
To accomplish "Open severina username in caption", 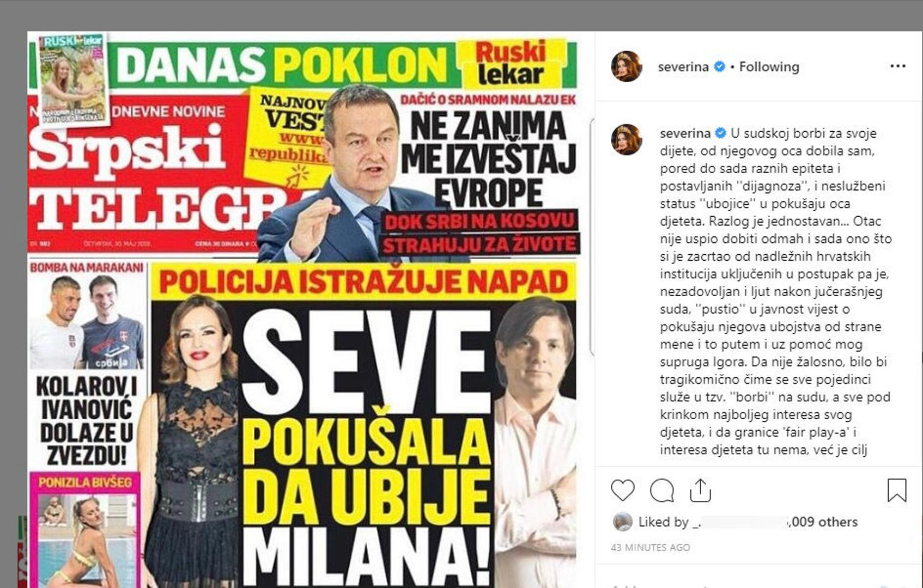I will pos(685,133).
